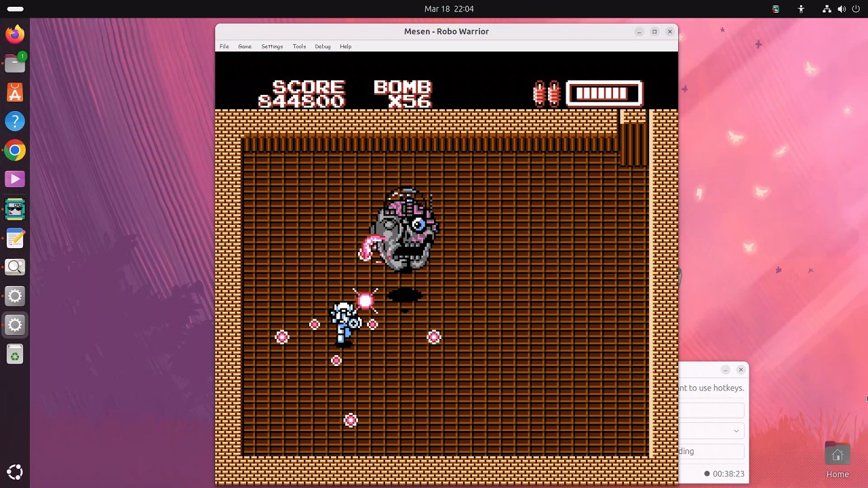
Task: Click the upper gear dock icon
Action: point(15,296)
